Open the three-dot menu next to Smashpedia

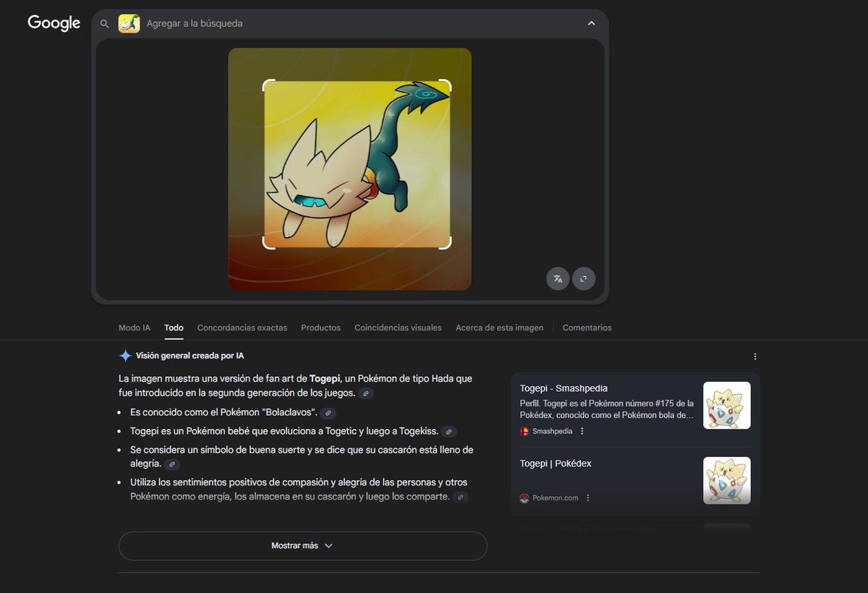[x=582, y=430]
